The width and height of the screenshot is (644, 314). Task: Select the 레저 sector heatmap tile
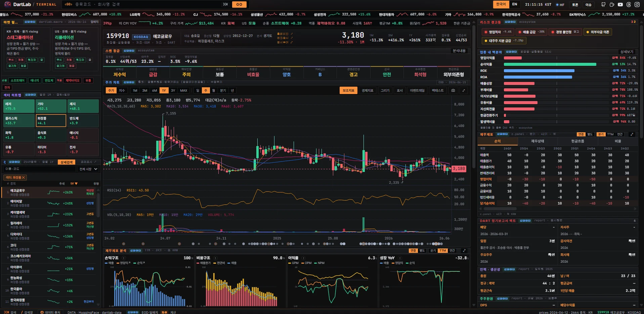point(19,106)
